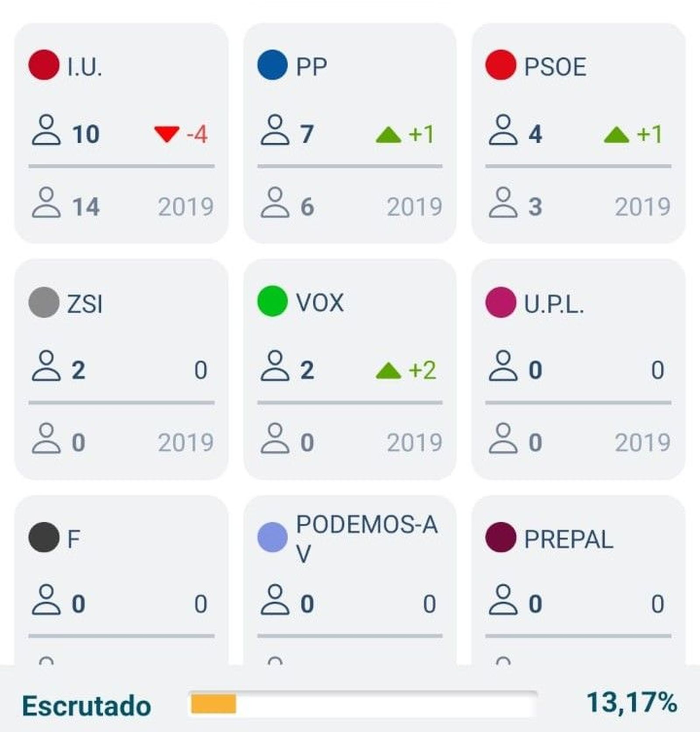Click the 13,17% scrutinized percentage
The image size is (700, 732).
click(632, 703)
